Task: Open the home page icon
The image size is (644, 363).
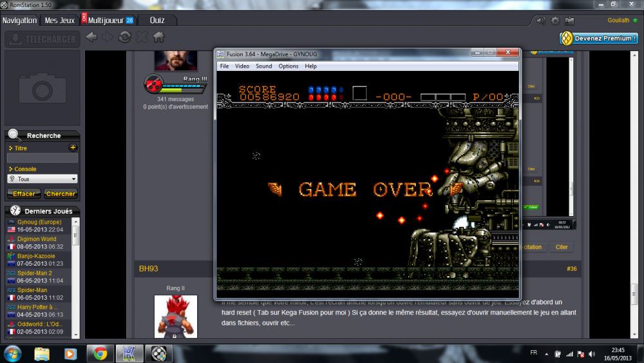Action: point(159,37)
